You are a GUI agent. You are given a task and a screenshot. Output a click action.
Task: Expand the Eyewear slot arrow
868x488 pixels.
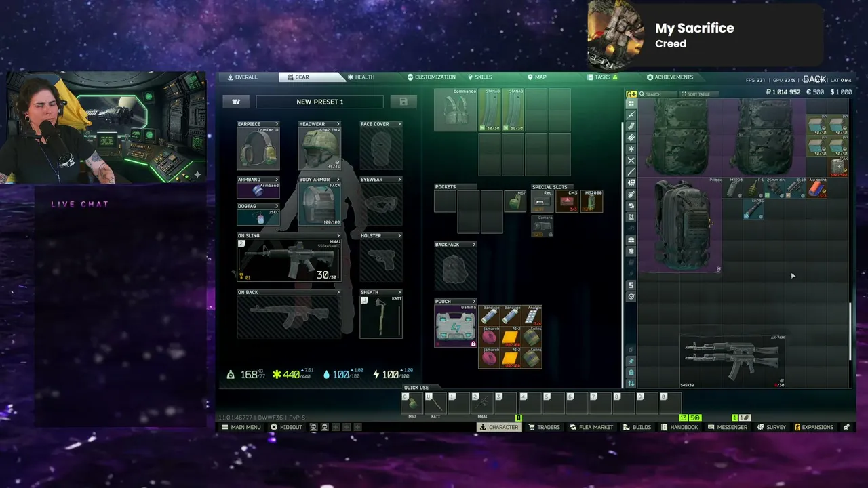(x=399, y=180)
